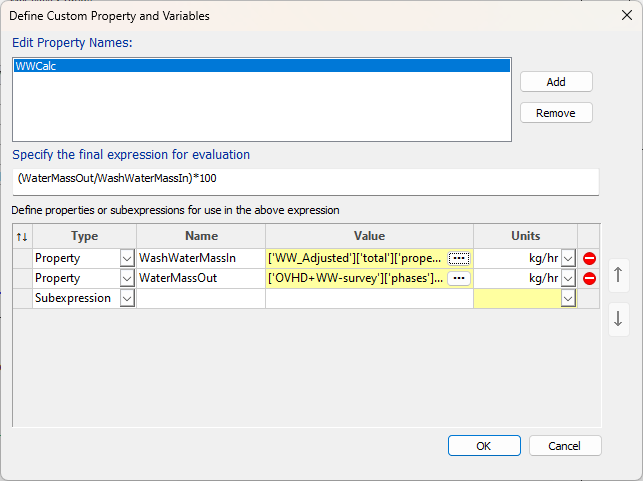The height and width of the screenshot is (481, 643).
Task: Open units dropdown for WaterMassOut row
Action: (x=568, y=279)
